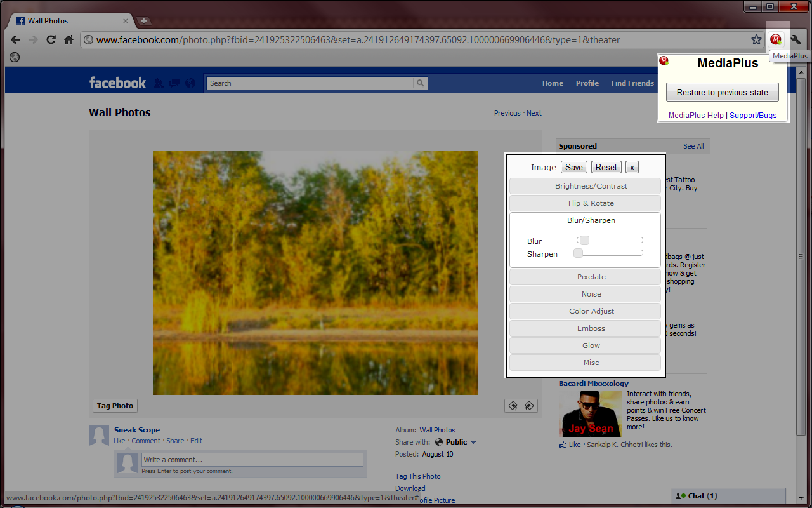Expand the Color Adjust section
Viewport: 812px width, 508px height.
click(585, 311)
